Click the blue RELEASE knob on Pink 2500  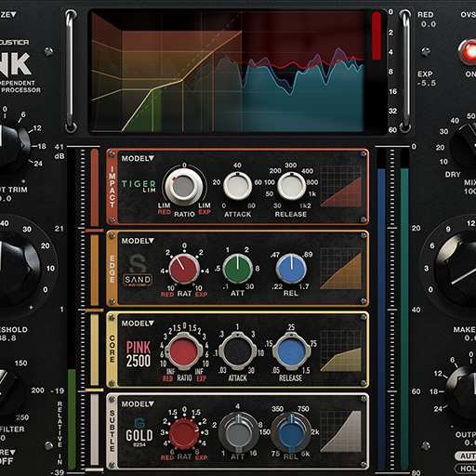[291, 350]
